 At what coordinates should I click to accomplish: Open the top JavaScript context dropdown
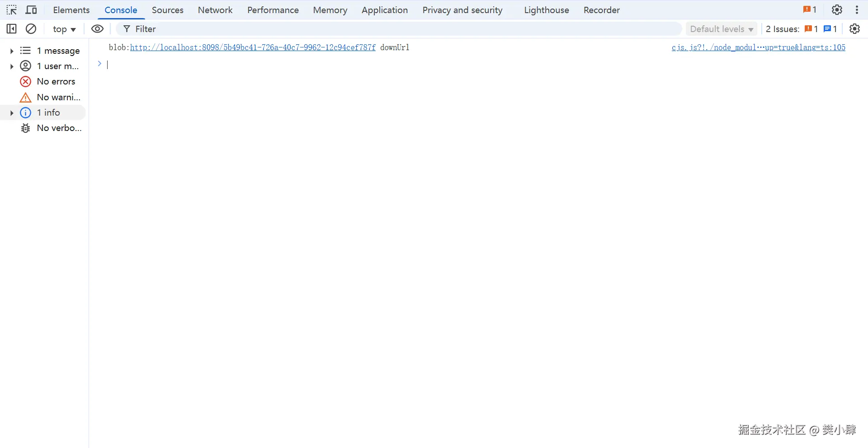64,29
